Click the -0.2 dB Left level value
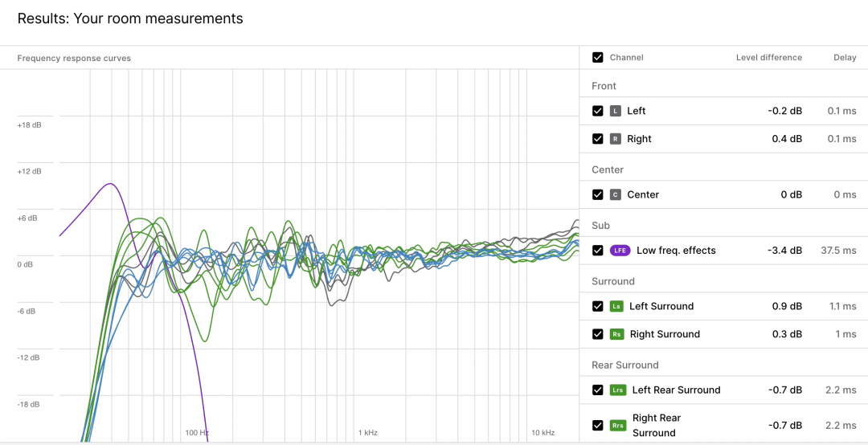868x445 pixels. click(785, 111)
